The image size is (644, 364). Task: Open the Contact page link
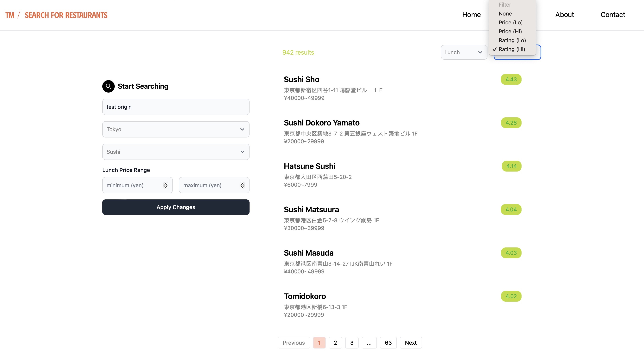coord(612,15)
